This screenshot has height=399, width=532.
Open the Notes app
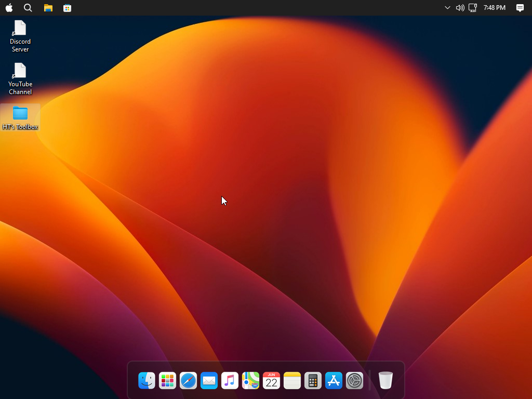point(292,380)
